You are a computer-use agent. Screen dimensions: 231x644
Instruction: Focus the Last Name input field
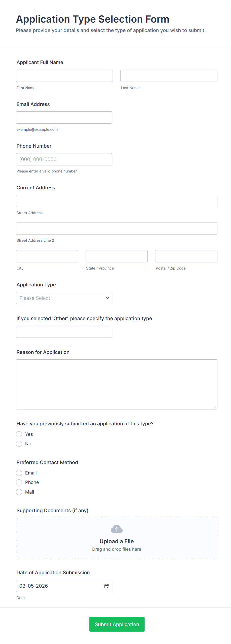[169, 76]
